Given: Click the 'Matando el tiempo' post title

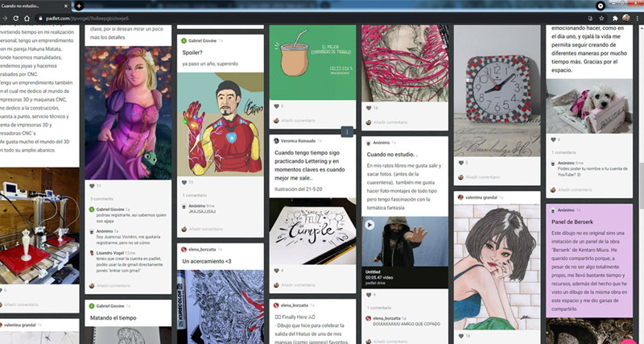Looking at the screenshot, I should (113, 317).
